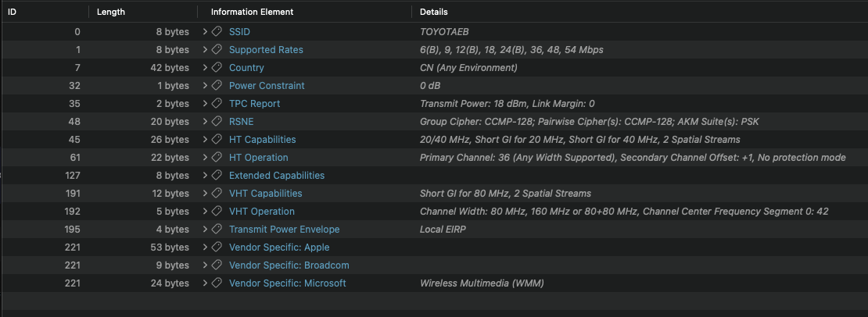Sort by the ID column header
Image resolution: width=868 pixels, height=317 pixels.
pos(12,12)
